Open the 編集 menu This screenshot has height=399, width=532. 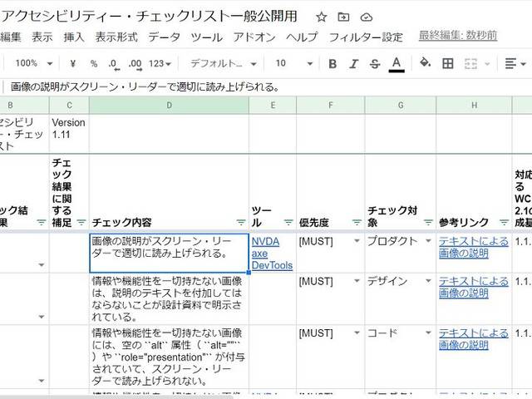[11, 37]
